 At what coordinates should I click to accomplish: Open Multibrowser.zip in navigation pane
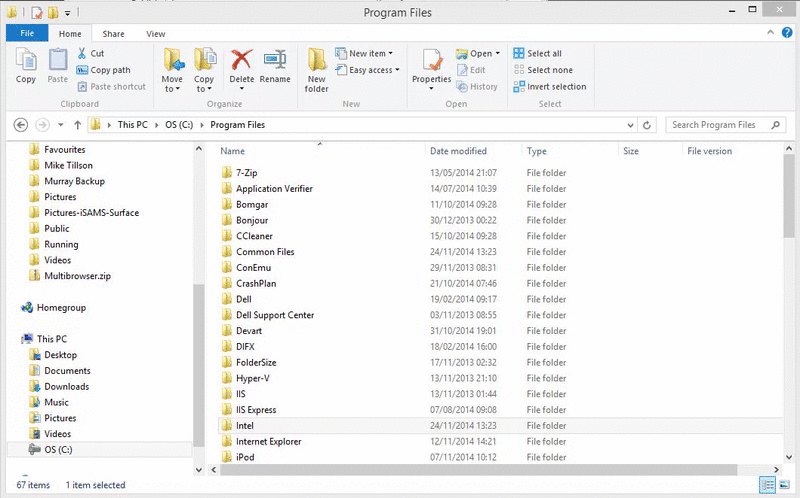tap(70, 276)
